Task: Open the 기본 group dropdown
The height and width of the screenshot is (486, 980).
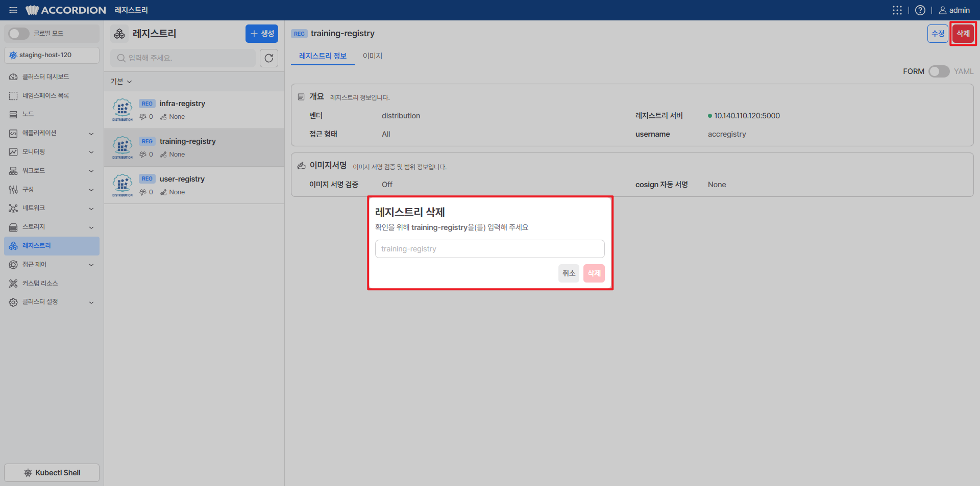Action: (121, 82)
